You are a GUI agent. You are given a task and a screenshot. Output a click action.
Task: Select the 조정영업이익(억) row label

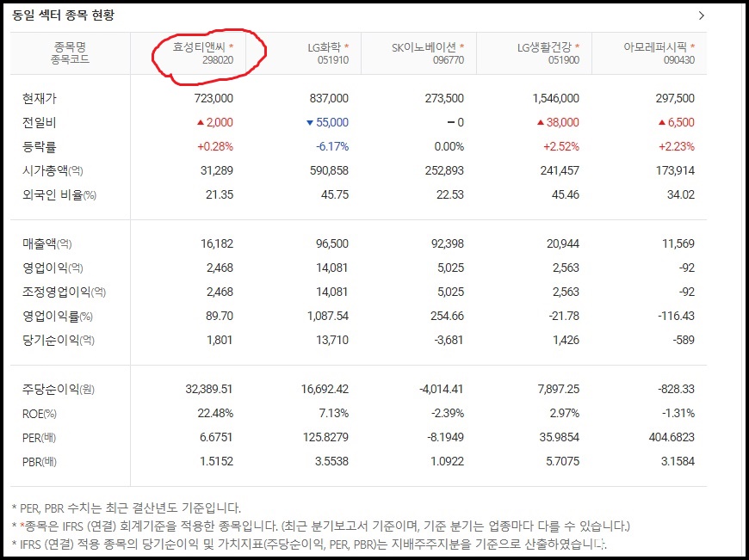click(64, 292)
